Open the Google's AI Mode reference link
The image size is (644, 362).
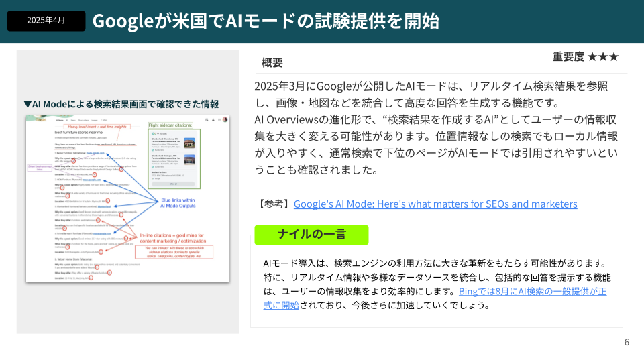point(435,204)
